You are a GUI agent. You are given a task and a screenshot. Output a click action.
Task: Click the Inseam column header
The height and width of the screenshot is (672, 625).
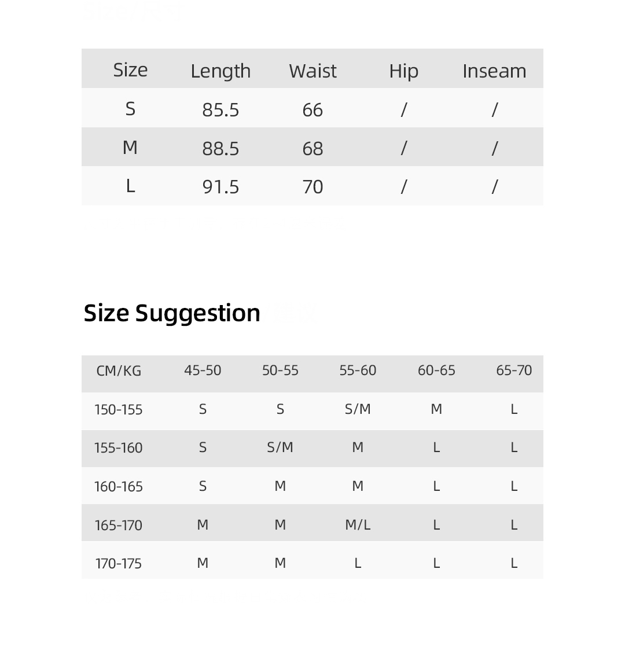(494, 71)
